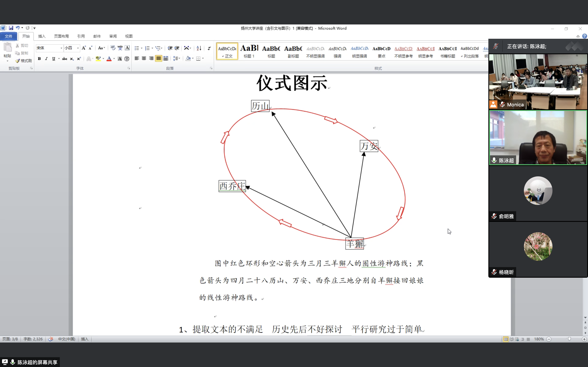Click the clear formatting eraser icon
588x367 pixels.
[113, 48]
